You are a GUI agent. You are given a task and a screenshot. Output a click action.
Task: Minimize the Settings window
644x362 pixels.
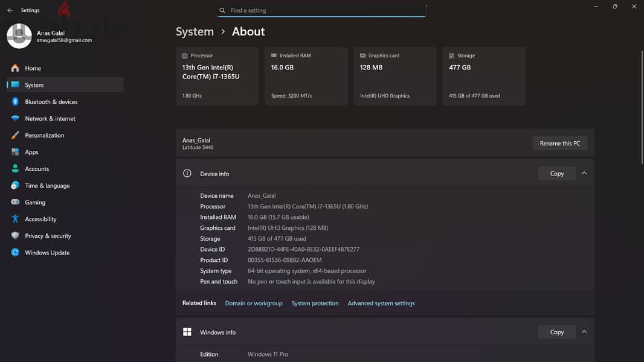596,7
